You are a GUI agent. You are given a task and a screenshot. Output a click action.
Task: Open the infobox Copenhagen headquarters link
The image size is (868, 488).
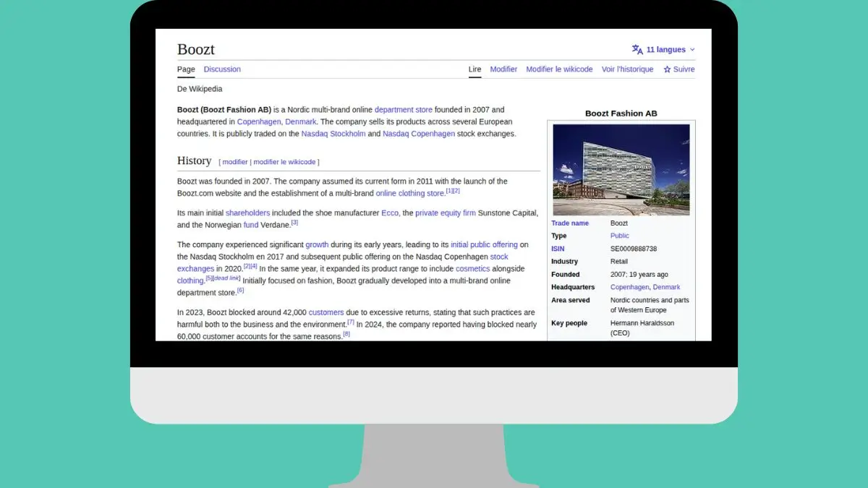click(x=629, y=287)
